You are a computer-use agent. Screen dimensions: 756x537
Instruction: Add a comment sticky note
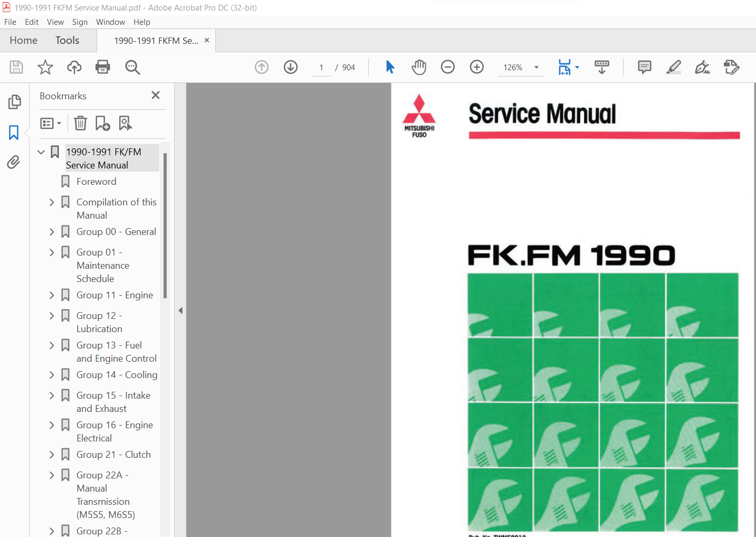click(x=645, y=67)
